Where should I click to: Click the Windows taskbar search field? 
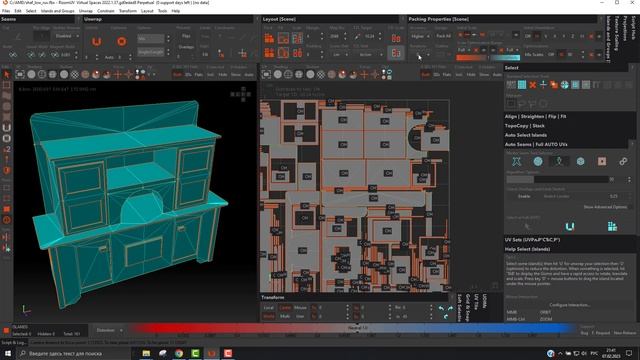(x=73, y=353)
